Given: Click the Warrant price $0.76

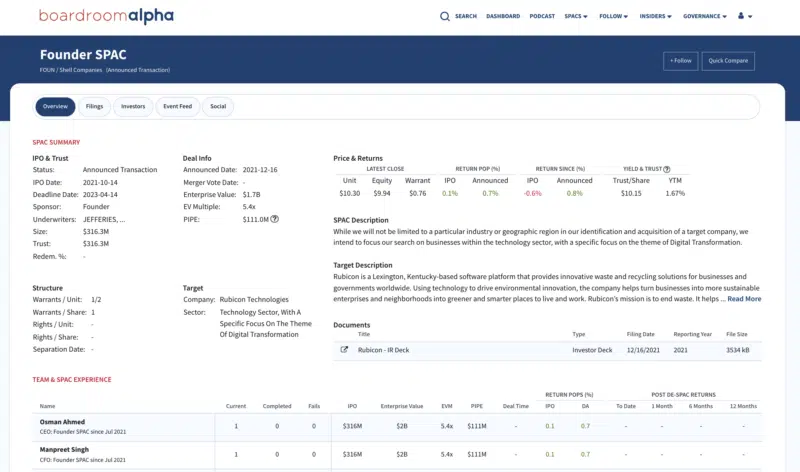Looking at the screenshot, I should click(x=417, y=193).
